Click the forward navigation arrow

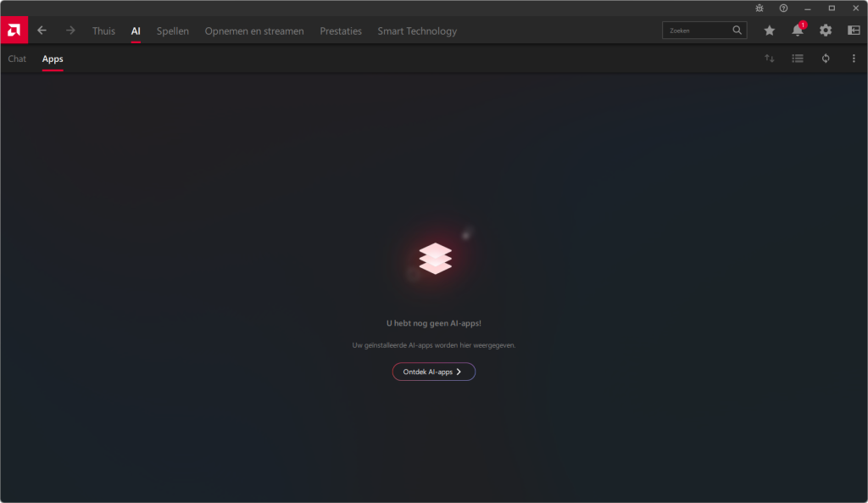70,31
